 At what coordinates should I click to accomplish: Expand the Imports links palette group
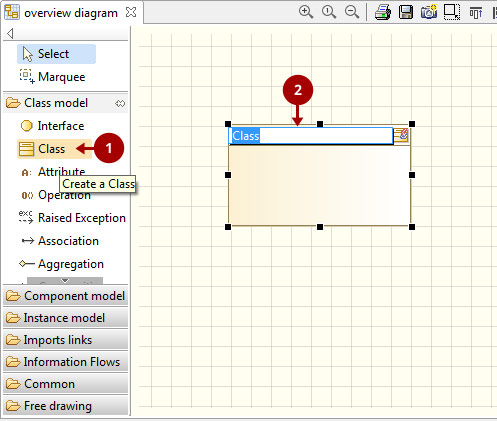(x=65, y=340)
